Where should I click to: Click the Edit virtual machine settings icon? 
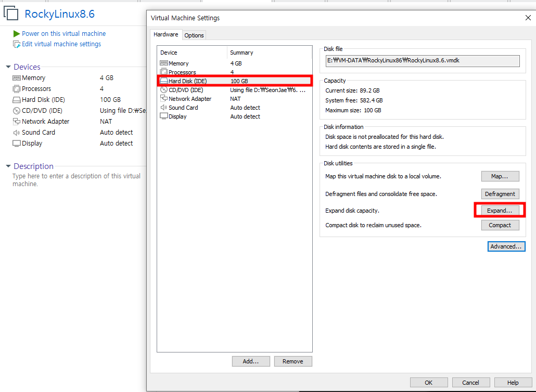[17, 44]
